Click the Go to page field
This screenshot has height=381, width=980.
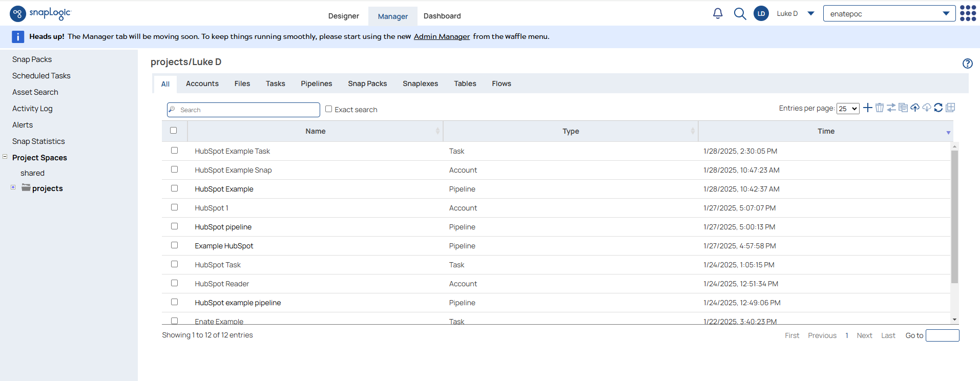(943, 335)
